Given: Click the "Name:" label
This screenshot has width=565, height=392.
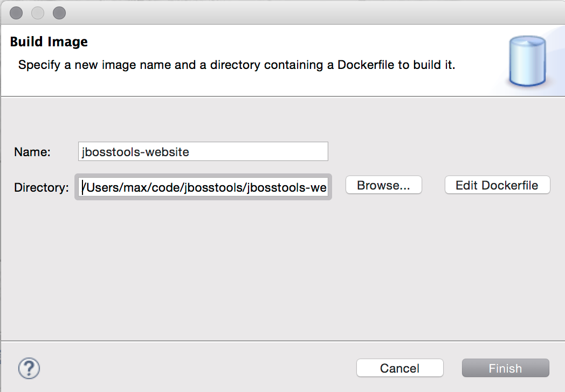Looking at the screenshot, I should (x=32, y=152).
